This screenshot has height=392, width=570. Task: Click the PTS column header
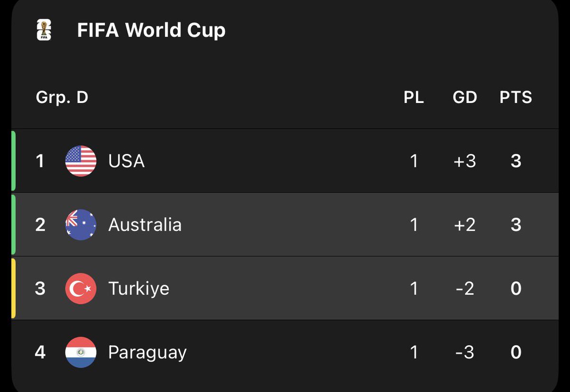click(516, 97)
